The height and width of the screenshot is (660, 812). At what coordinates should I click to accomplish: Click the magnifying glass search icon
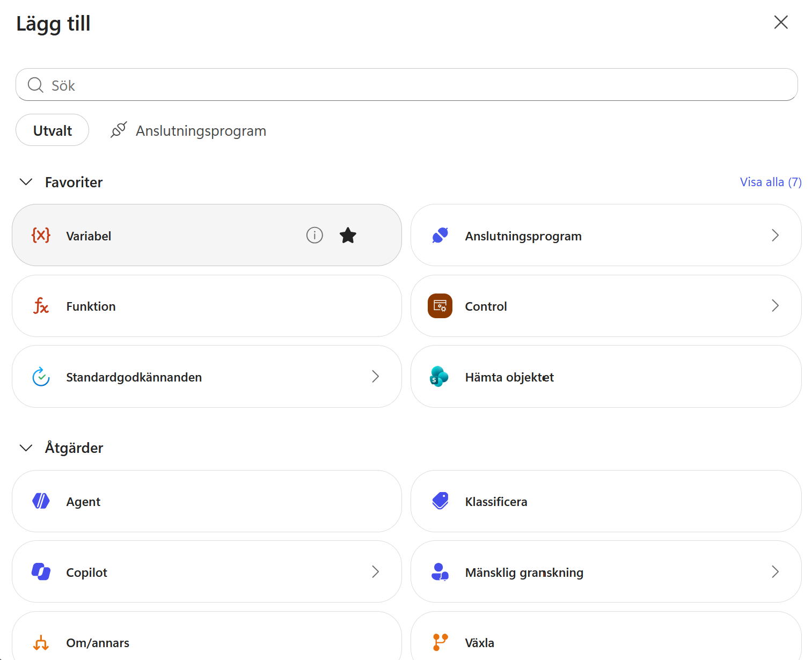[35, 85]
